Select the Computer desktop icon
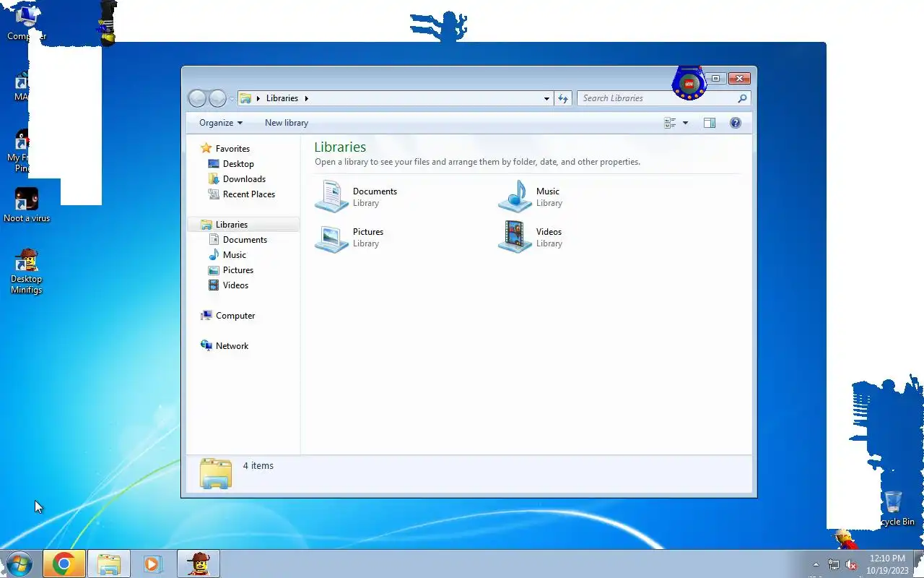924x578 pixels. point(27,22)
